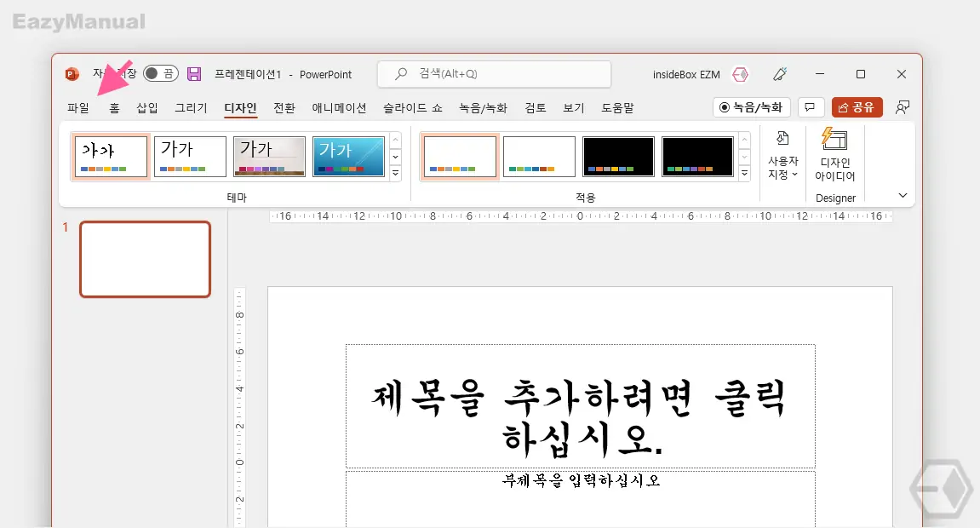Open the insideBox EZM account avatar

pyautogui.click(x=740, y=74)
